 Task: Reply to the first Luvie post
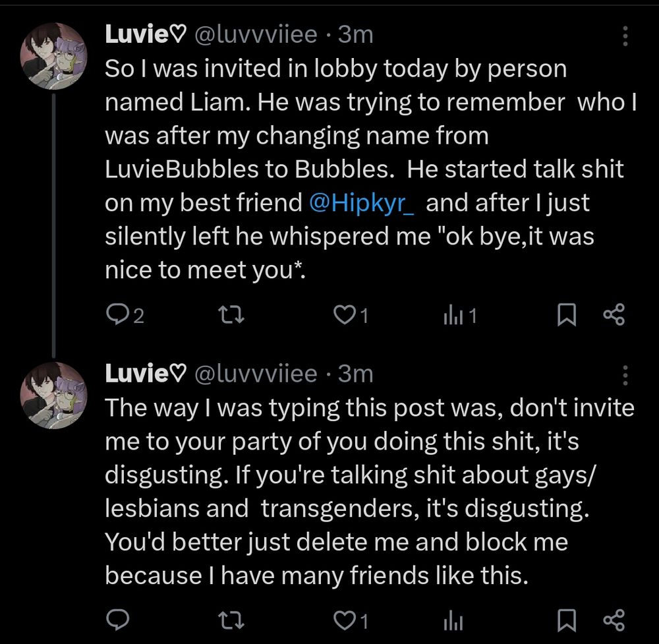(x=116, y=316)
